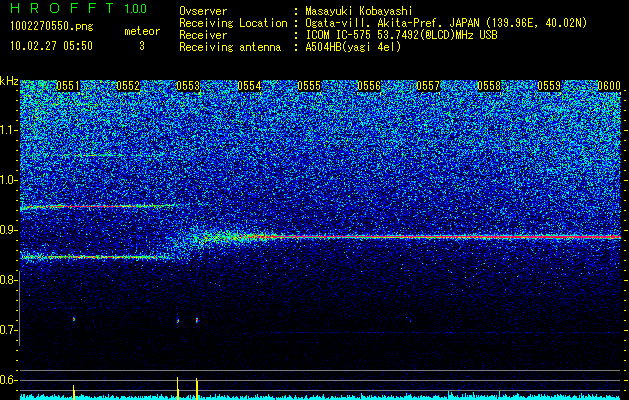Click the meteor echo dot just before 0553

(178, 321)
